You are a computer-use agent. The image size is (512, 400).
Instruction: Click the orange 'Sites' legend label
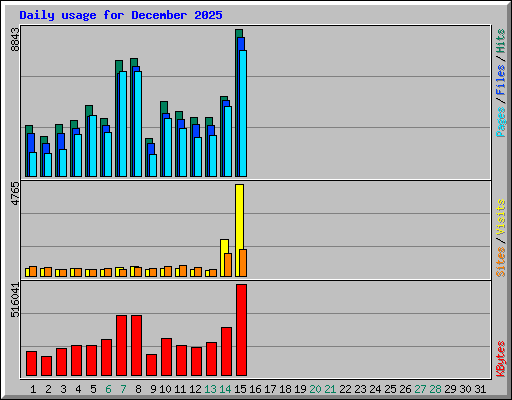point(501,262)
